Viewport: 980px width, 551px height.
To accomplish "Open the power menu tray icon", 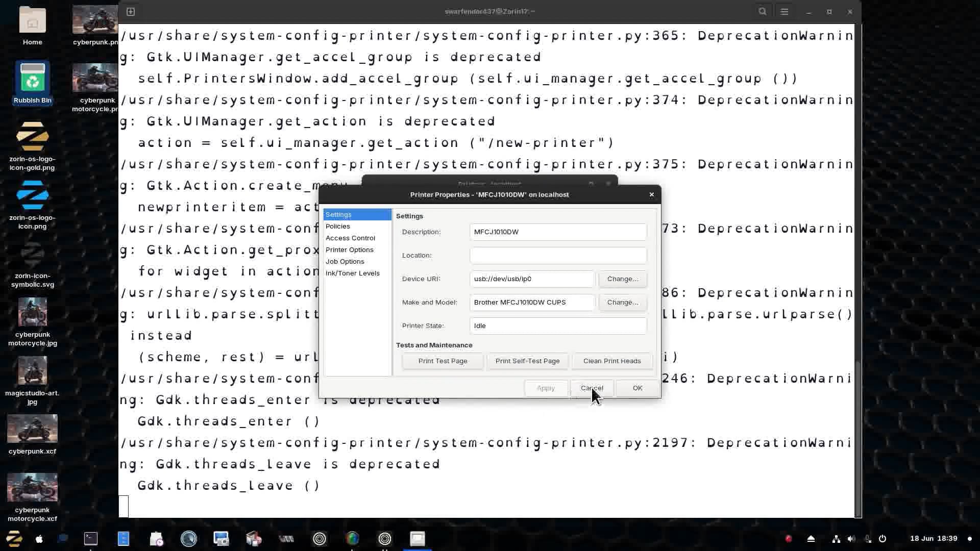I will coord(883,538).
